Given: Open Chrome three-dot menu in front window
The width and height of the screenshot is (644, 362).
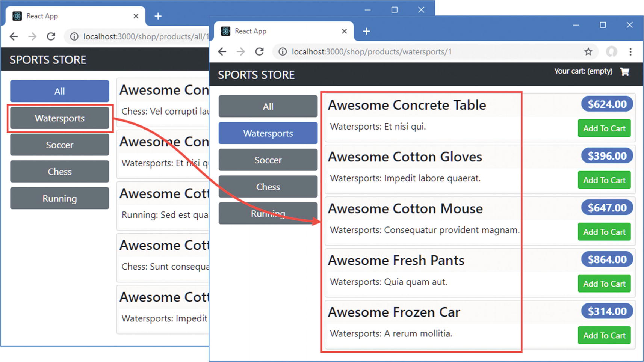Looking at the screenshot, I should 630,52.
